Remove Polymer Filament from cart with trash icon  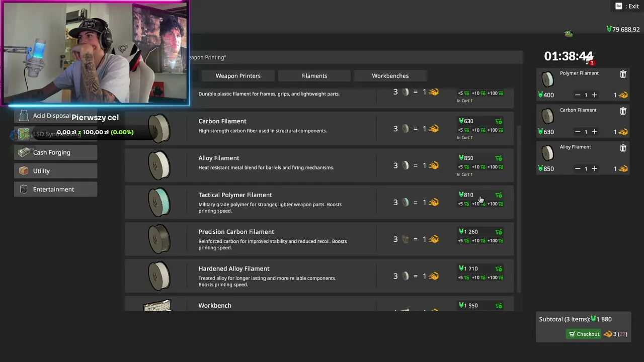pos(623,74)
